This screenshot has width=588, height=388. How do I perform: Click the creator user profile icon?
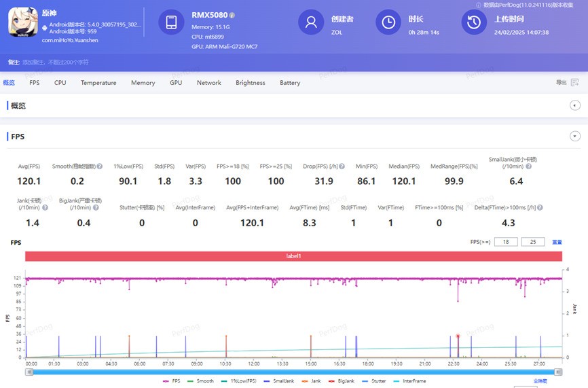click(x=311, y=22)
